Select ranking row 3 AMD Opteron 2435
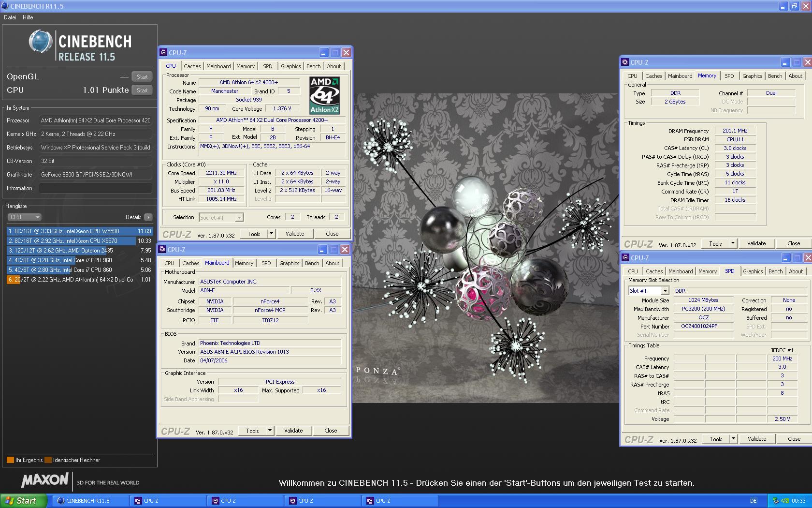The width and height of the screenshot is (812, 508). [80, 251]
